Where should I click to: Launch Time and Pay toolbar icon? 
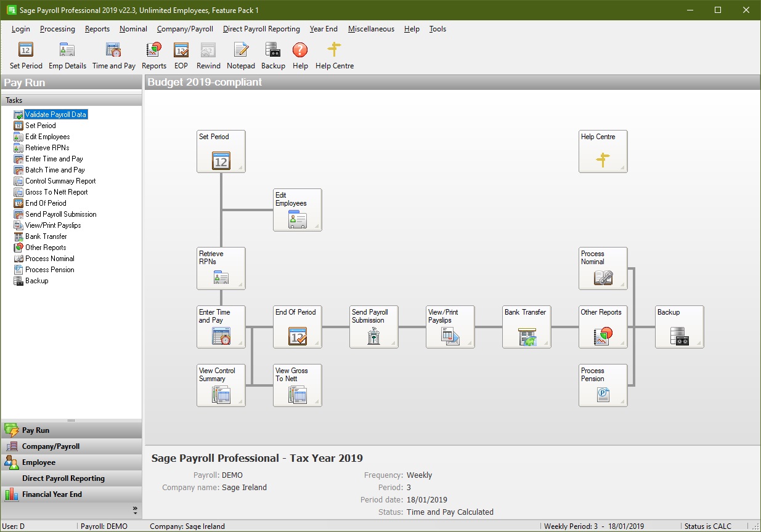click(113, 55)
